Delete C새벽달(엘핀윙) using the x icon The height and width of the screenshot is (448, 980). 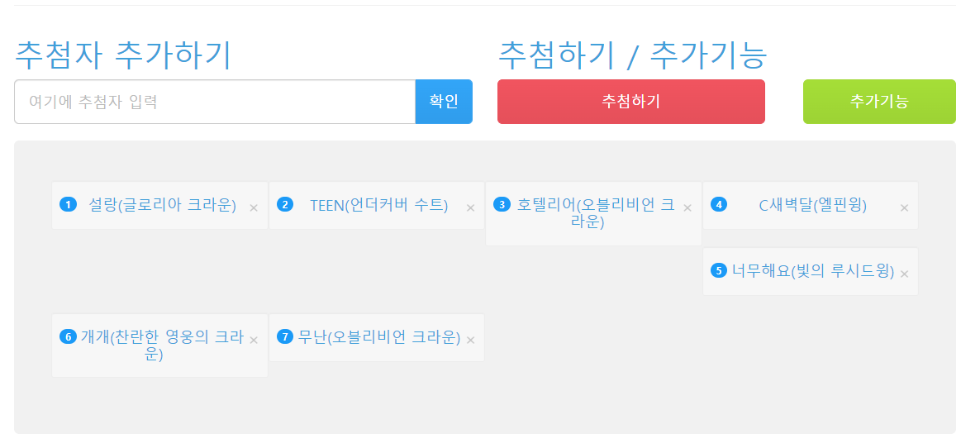904,208
